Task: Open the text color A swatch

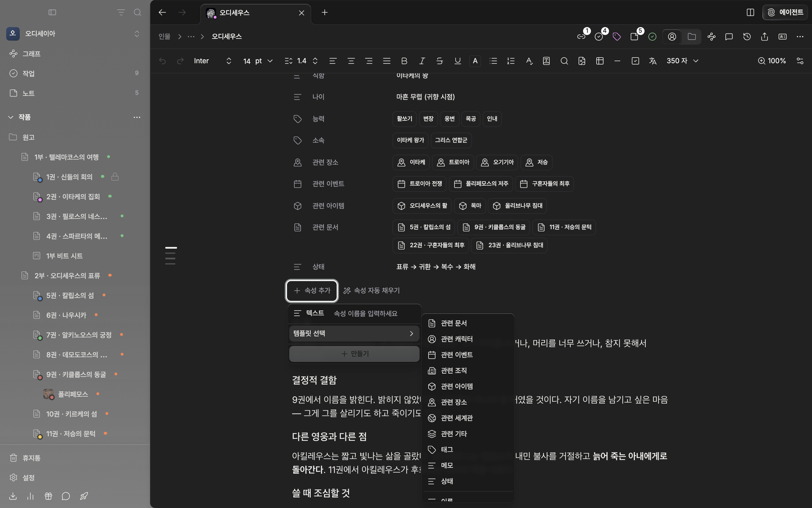Action: point(475,61)
